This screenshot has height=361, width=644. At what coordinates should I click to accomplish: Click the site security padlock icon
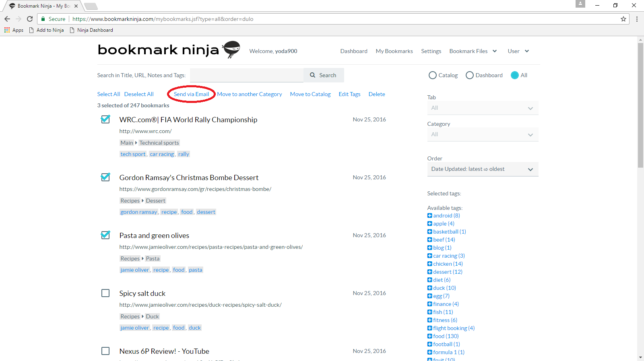click(43, 19)
